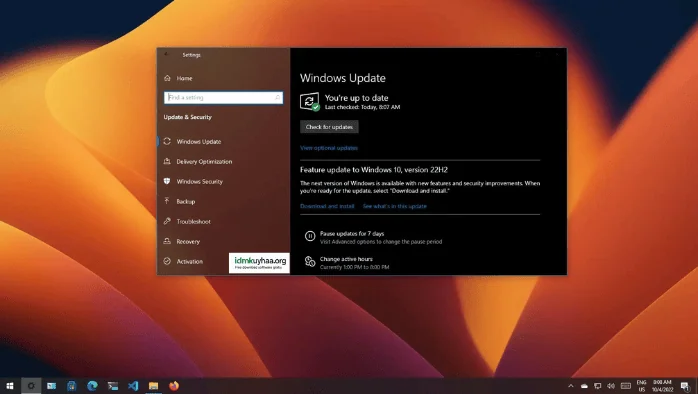Viewport: 698px width, 394px height.
Task: Launch Microsoft Edge from the taskbar
Action: pos(92,386)
